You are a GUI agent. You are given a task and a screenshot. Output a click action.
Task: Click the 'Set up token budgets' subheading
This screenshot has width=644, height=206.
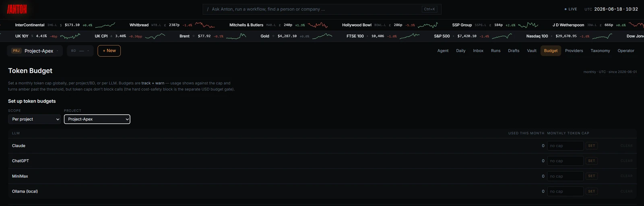pos(32,101)
